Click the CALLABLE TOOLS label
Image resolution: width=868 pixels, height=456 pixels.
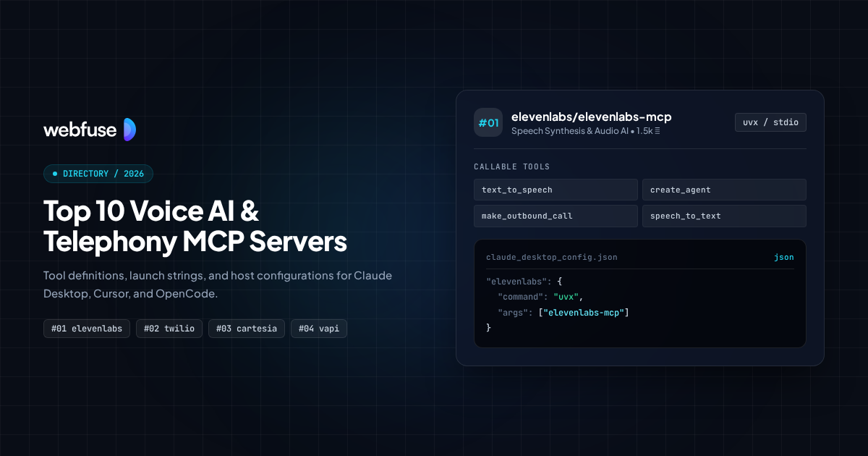(512, 167)
